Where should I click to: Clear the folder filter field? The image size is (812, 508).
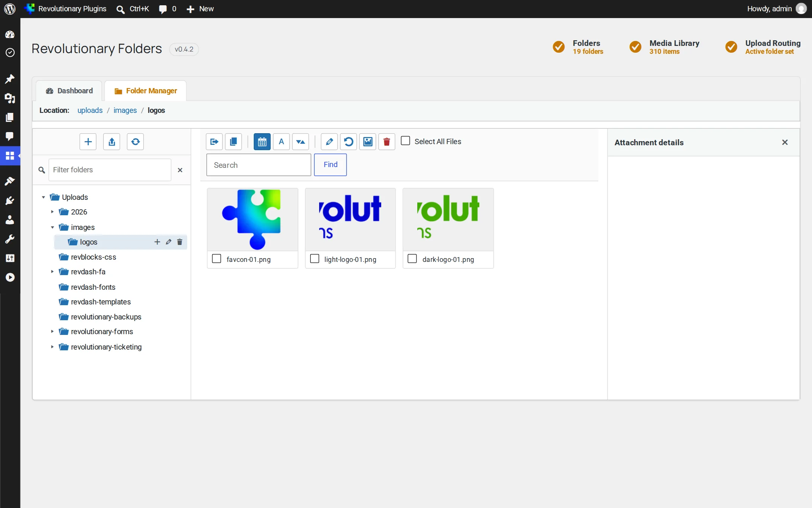coord(180,170)
